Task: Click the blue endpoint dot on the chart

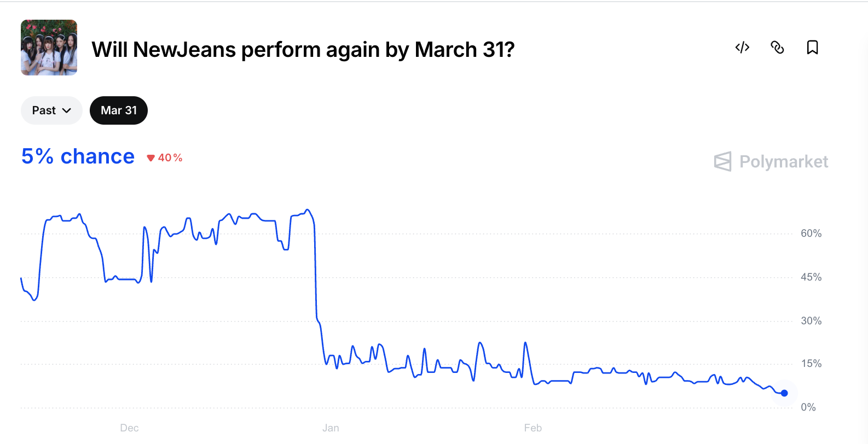Action: pos(784,393)
